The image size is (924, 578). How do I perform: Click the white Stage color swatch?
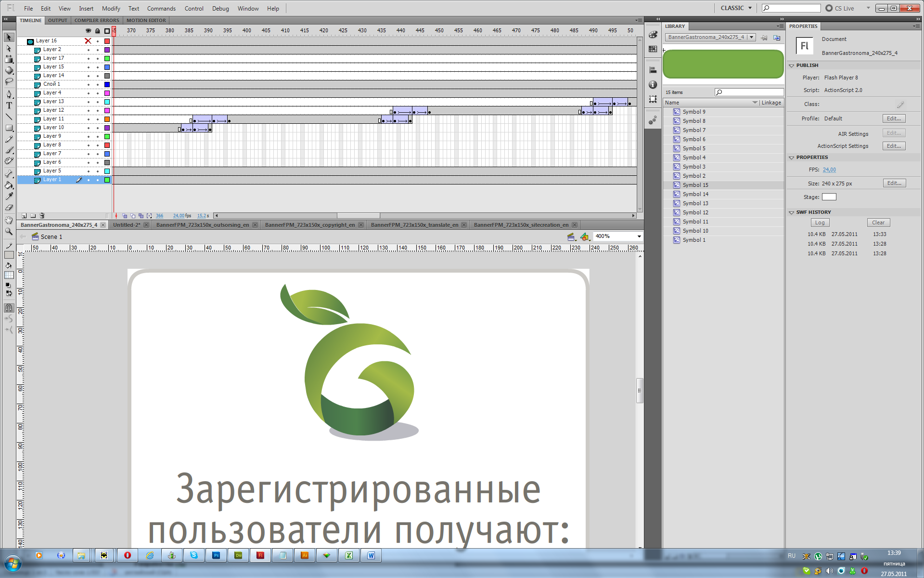829,197
